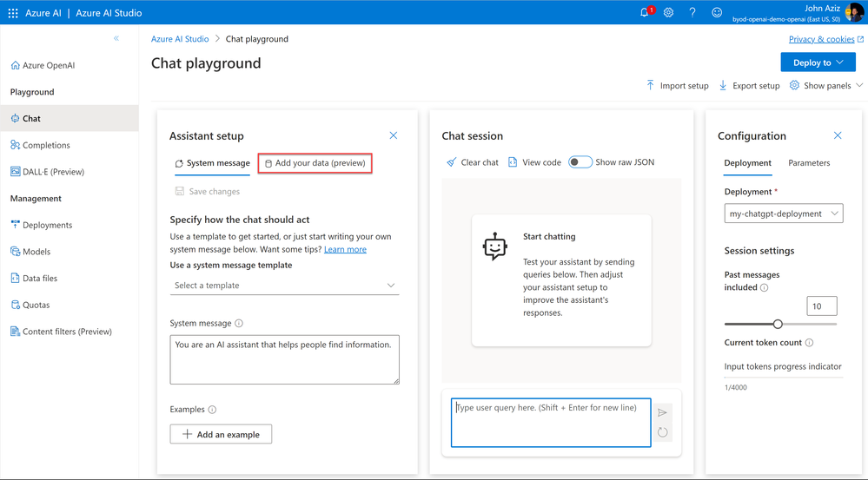
Task: Adjust the Past messages included slider
Action: (778, 324)
